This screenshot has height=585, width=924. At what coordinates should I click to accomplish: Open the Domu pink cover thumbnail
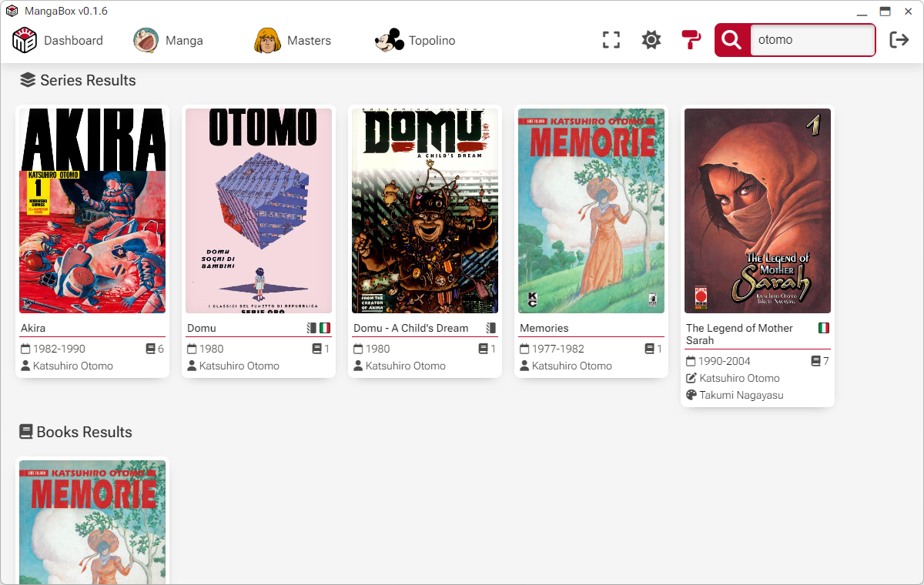point(259,211)
